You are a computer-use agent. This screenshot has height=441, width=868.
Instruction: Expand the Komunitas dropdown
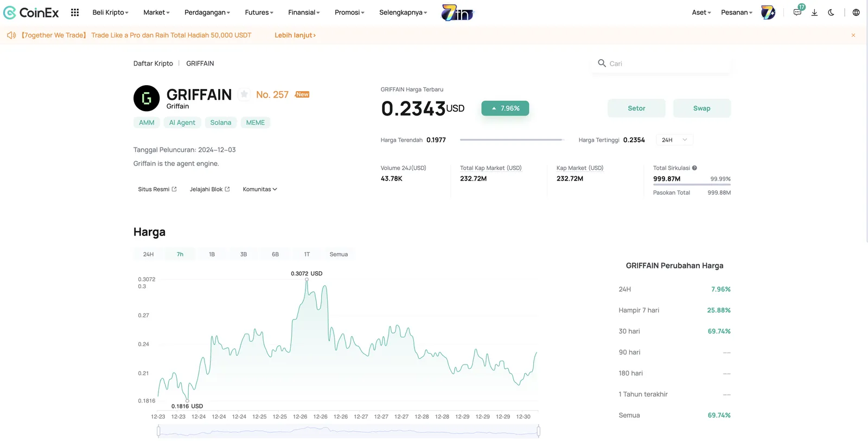point(260,189)
